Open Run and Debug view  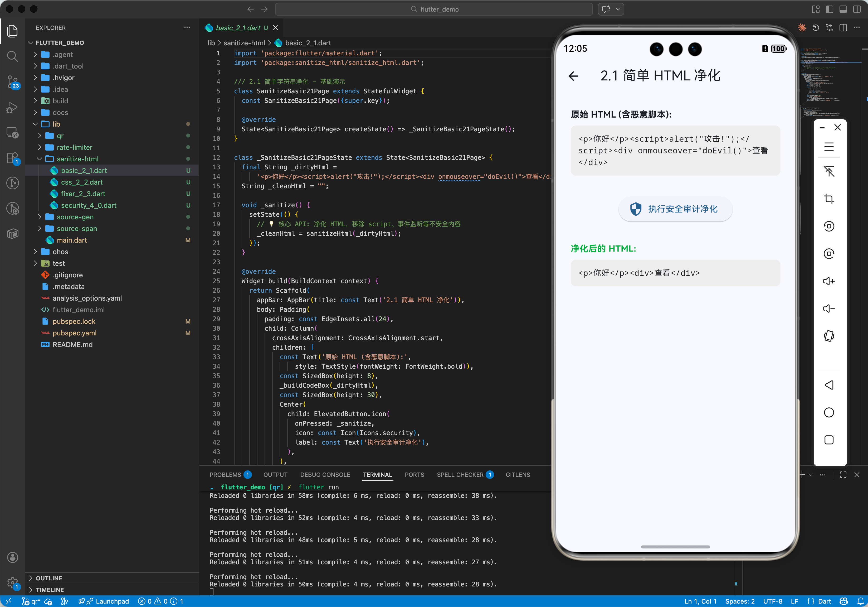click(12, 107)
